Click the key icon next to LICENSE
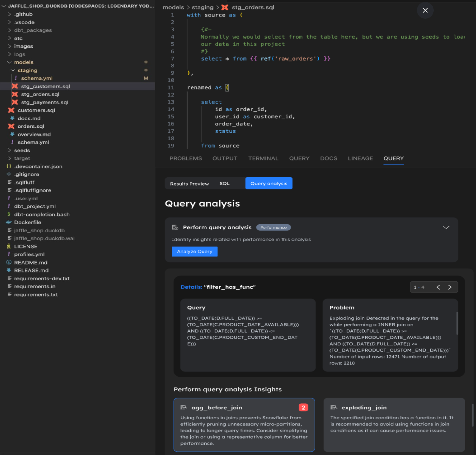The width and height of the screenshot is (476, 455). [9, 246]
